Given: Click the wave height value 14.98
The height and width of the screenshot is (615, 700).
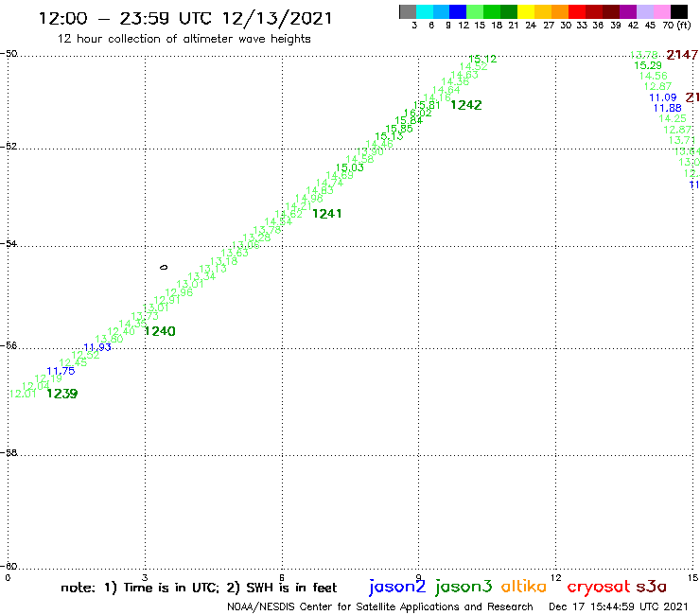Looking at the screenshot, I should click(x=309, y=199).
